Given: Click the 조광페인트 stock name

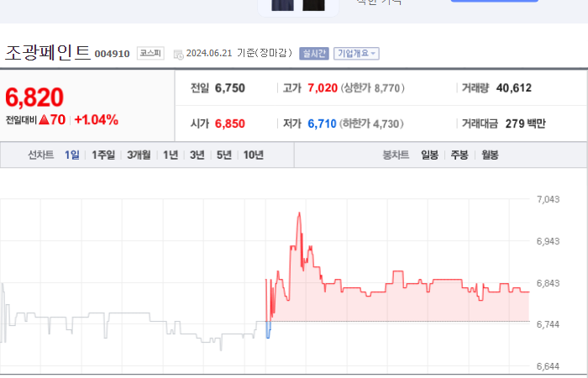Looking at the screenshot, I should click(x=48, y=53).
